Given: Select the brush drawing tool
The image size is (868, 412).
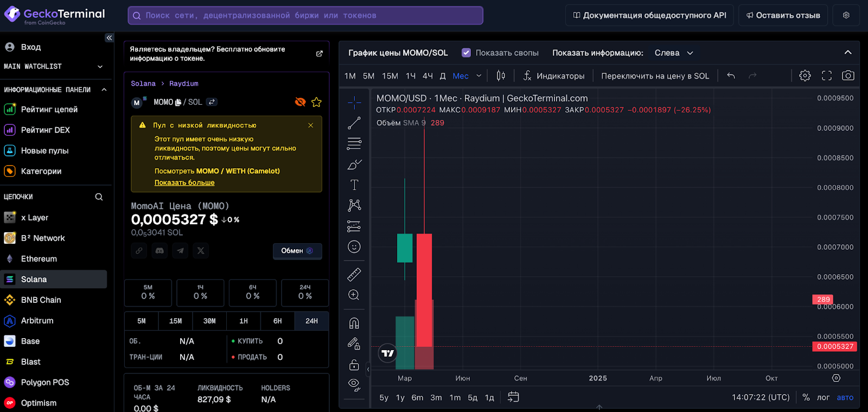Looking at the screenshot, I should pyautogui.click(x=354, y=164).
